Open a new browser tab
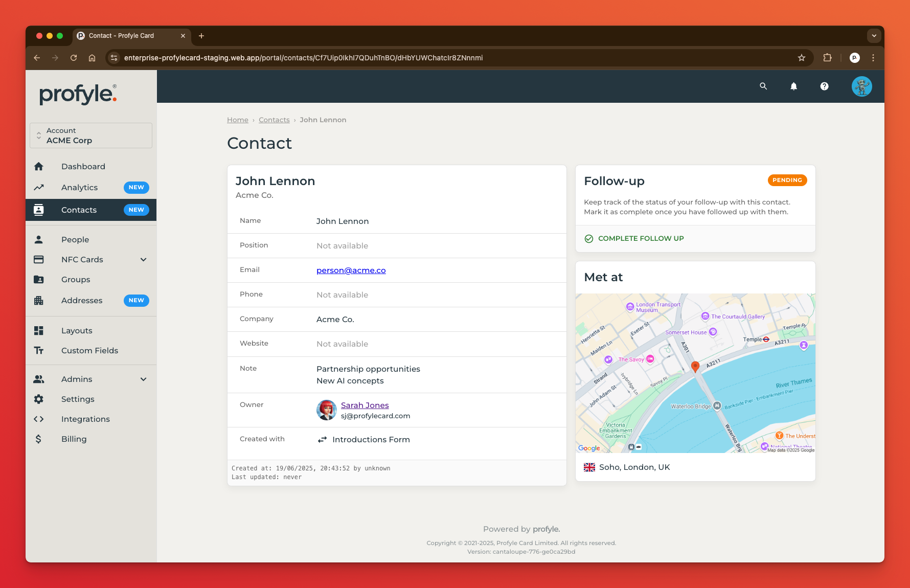The height and width of the screenshot is (588, 910). click(201, 36)
